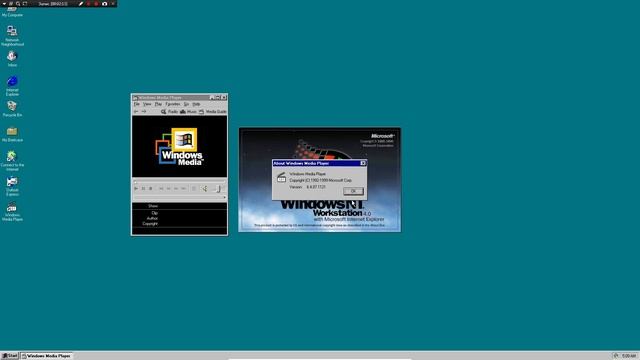Skip back to previous clip

161,189
